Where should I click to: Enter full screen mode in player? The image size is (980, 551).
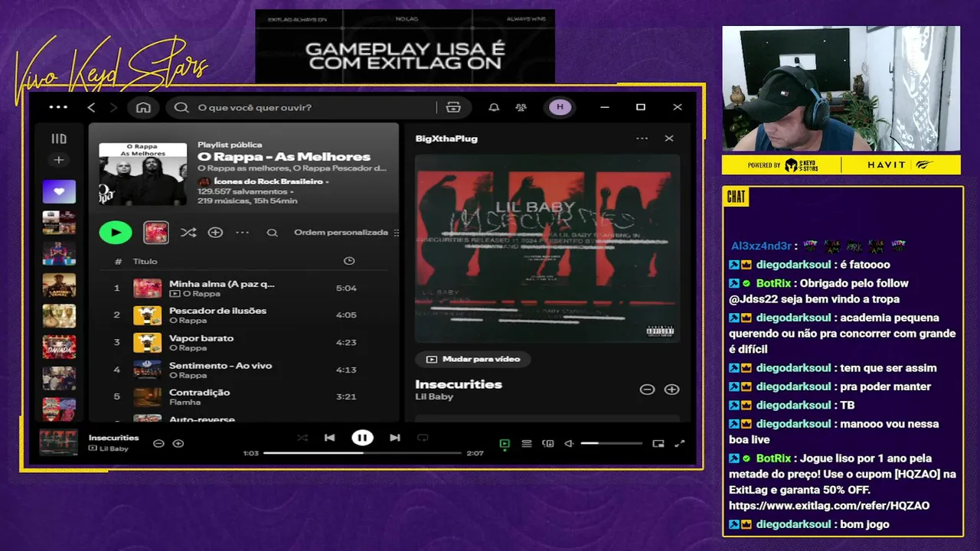(679, 443)
